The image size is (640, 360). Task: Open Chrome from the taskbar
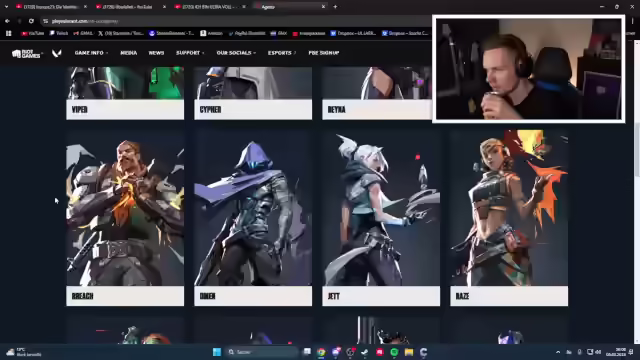321,352
